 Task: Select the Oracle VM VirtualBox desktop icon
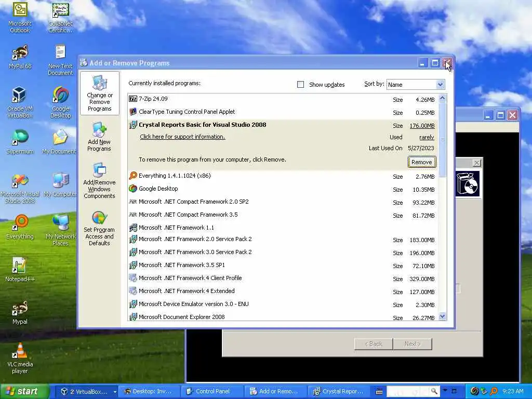coord(20,102)
